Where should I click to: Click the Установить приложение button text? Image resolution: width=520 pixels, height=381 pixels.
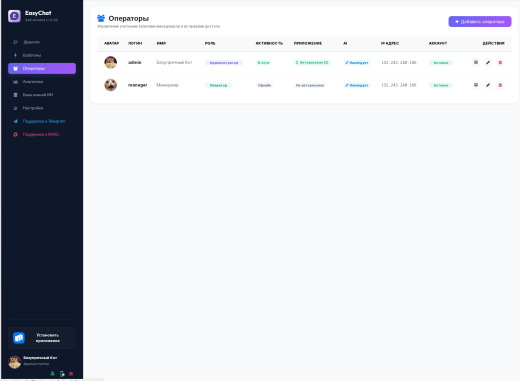(48, 338)
